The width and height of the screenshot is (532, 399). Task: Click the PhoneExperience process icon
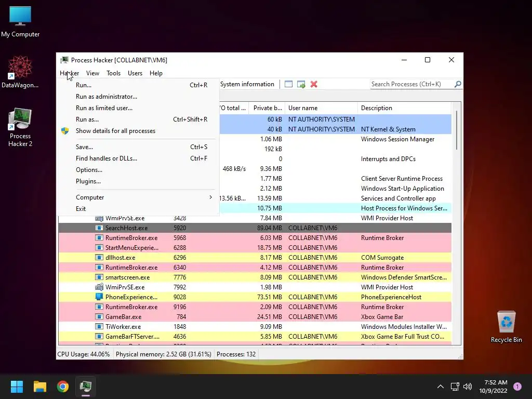pos(99,297)
